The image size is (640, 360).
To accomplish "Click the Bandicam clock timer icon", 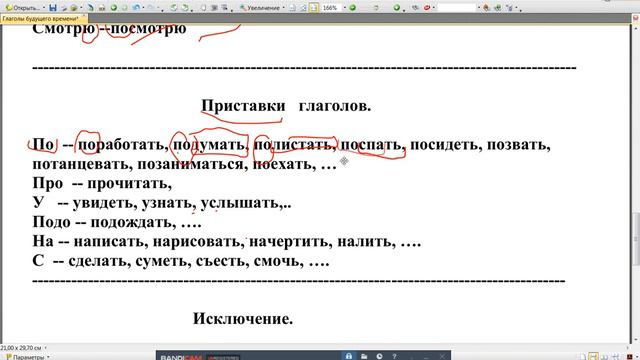I will pos(379,356).
